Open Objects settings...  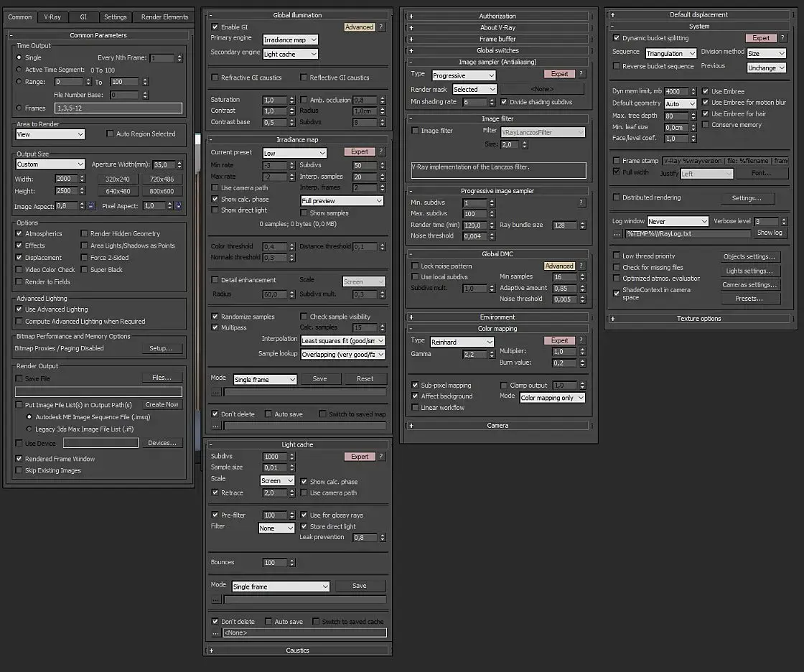[x=749, y=256]
